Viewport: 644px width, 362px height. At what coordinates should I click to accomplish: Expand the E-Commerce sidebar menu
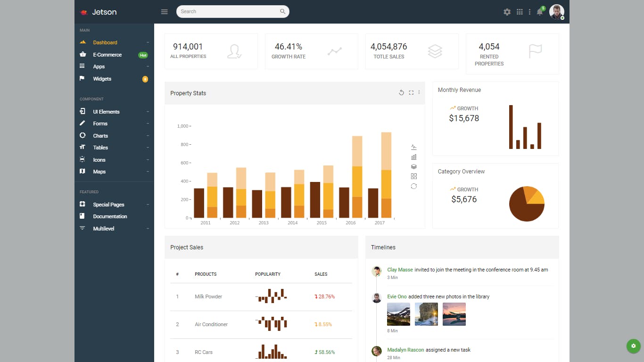pos(108,54)
